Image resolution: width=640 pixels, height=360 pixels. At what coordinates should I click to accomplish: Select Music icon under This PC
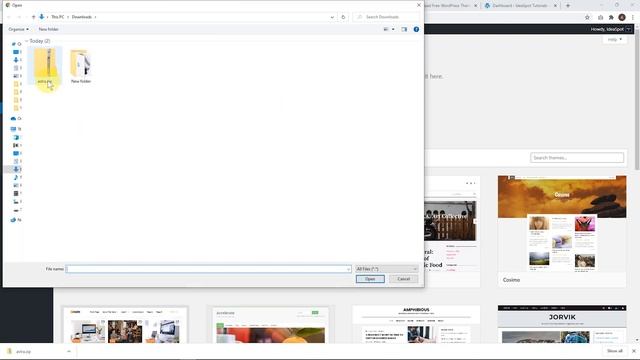point(16,177)
